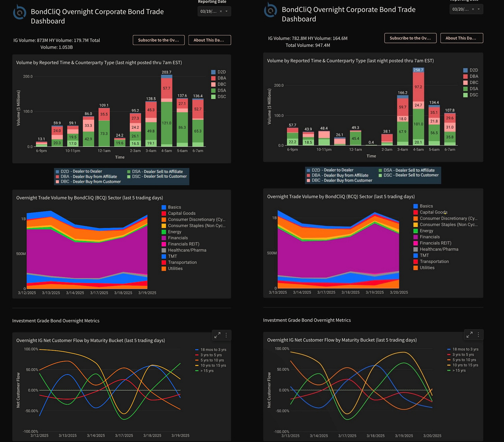504x442 pixels.
Task: Click the Financials purple swatch in 03/19 legend
Action: [164, 238]
